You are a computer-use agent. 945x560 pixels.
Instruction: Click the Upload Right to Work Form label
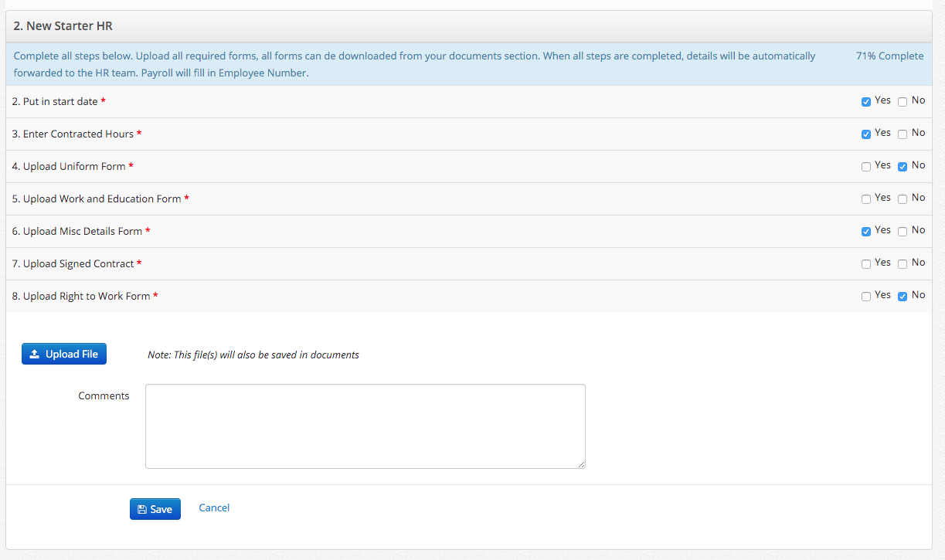85,297
